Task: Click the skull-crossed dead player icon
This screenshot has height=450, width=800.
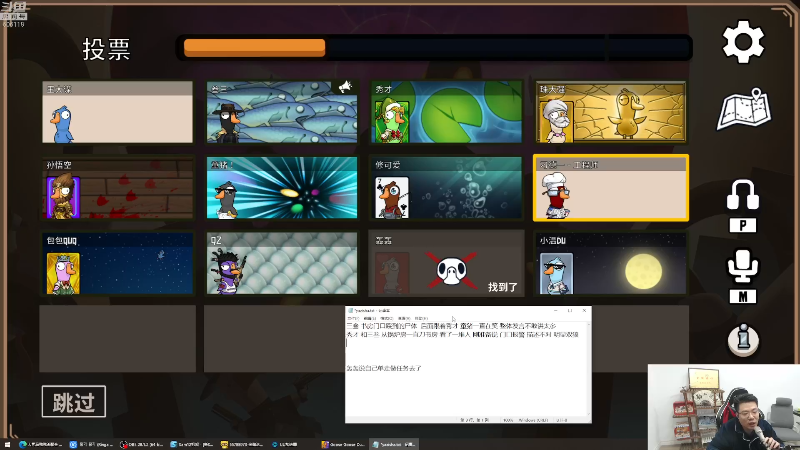Action: (x=452, y=270)
